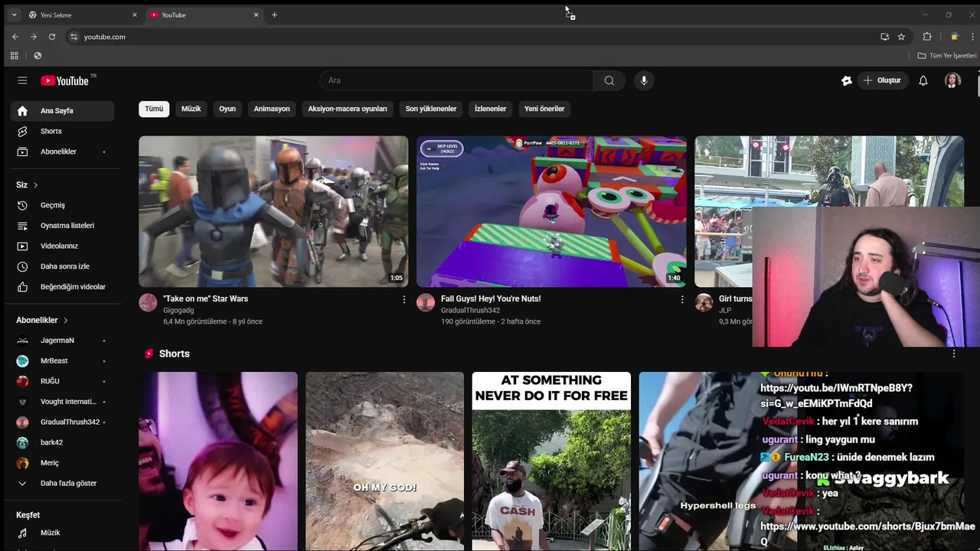Viewport: 980px width, 551px height.
Task: Open Oynatma listeleri
Action: click(x=62, y=226)
